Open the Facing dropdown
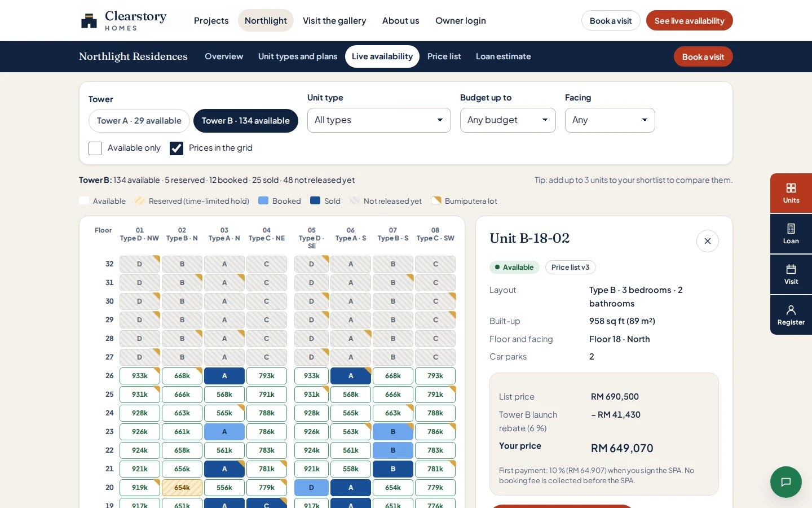 tap(610, 120)
